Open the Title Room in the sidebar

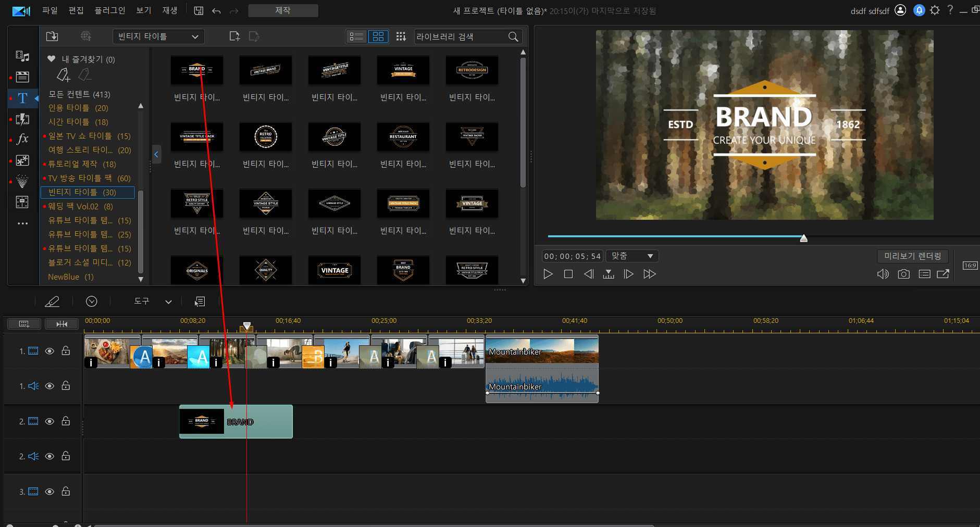(x=22, y=98)
